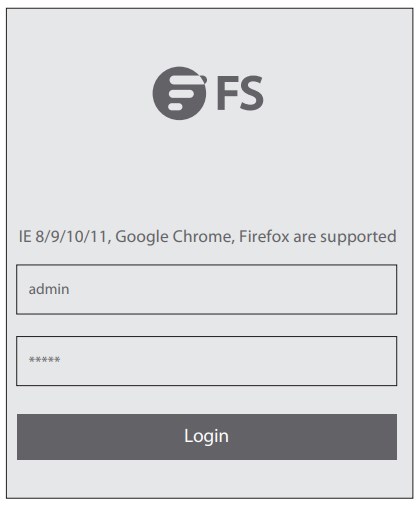Click the IE 8/9/10/11 text
Screen dimensions: 418x507
63,237
